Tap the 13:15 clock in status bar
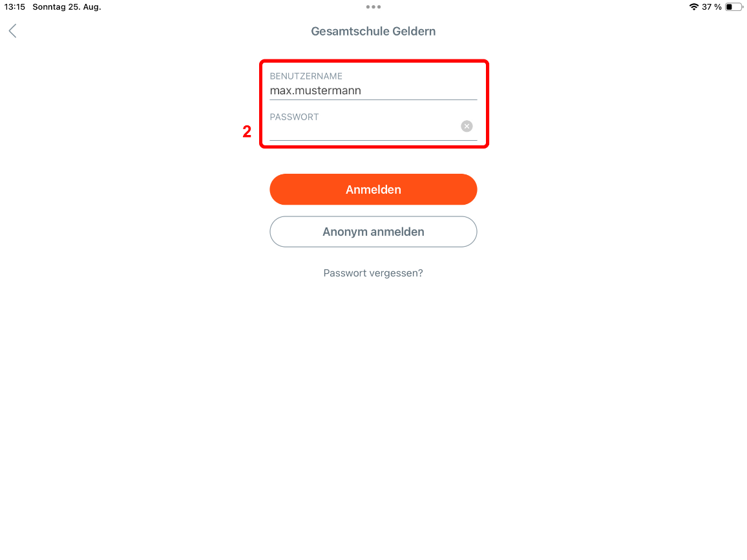This screenshot has height=560, width=747. [x=15, y=6]
